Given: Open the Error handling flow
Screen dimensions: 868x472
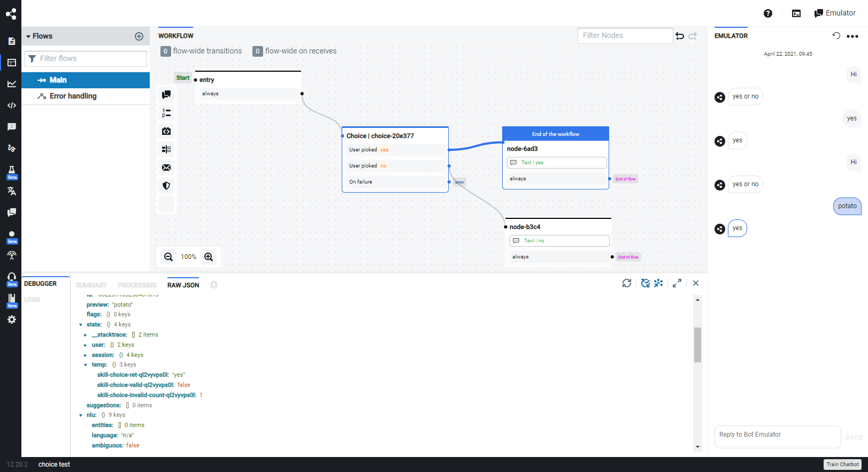Looking at the screenshot, I should point(86,96).
